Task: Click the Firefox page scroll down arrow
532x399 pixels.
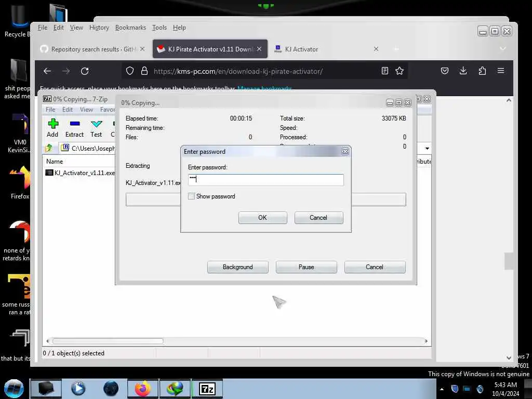Action: click(x=509, y=357)
